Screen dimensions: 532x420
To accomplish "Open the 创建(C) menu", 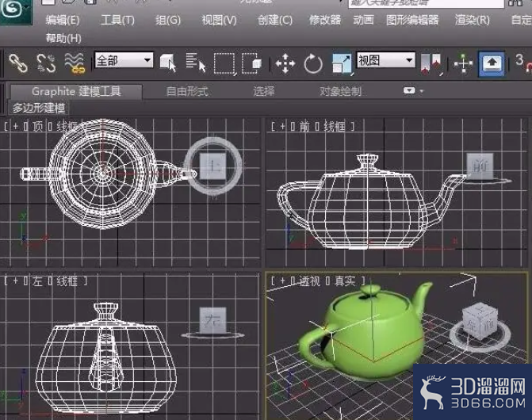I will coord(275,20).
